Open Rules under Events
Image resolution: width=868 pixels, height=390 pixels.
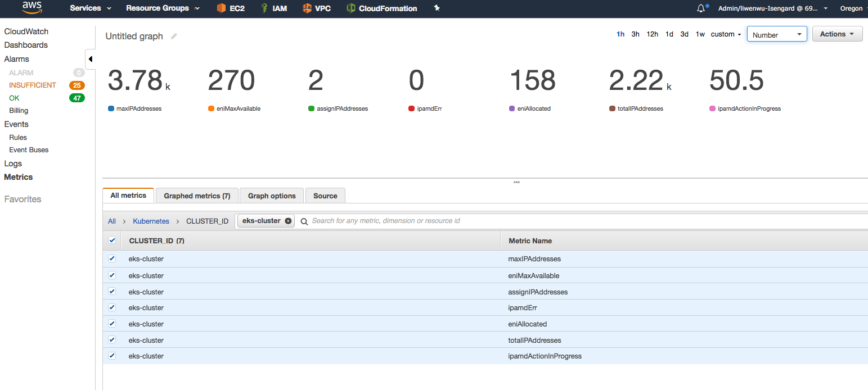18,137
